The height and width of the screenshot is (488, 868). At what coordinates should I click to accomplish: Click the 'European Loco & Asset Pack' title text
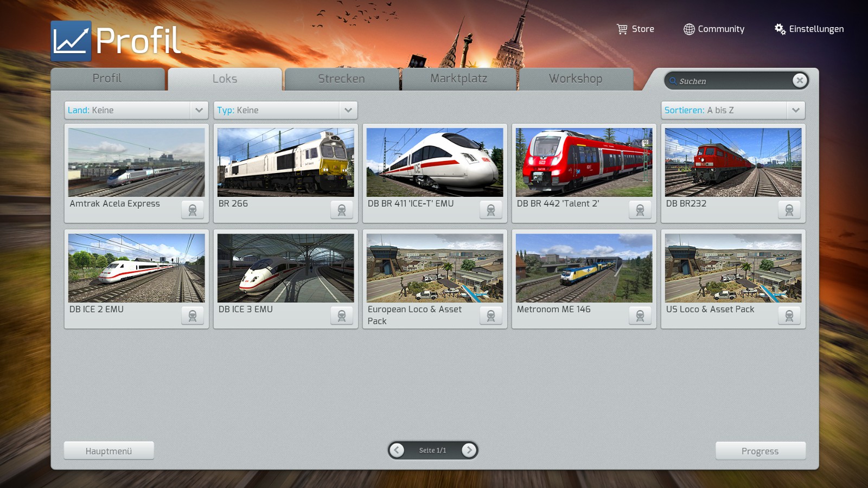click(x=415, y=315)
